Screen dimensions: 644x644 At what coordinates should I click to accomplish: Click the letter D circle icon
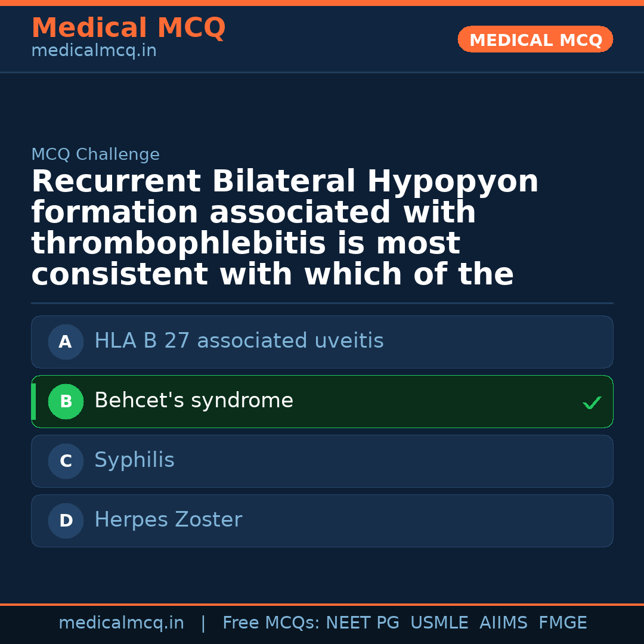[x=66, y=521]
